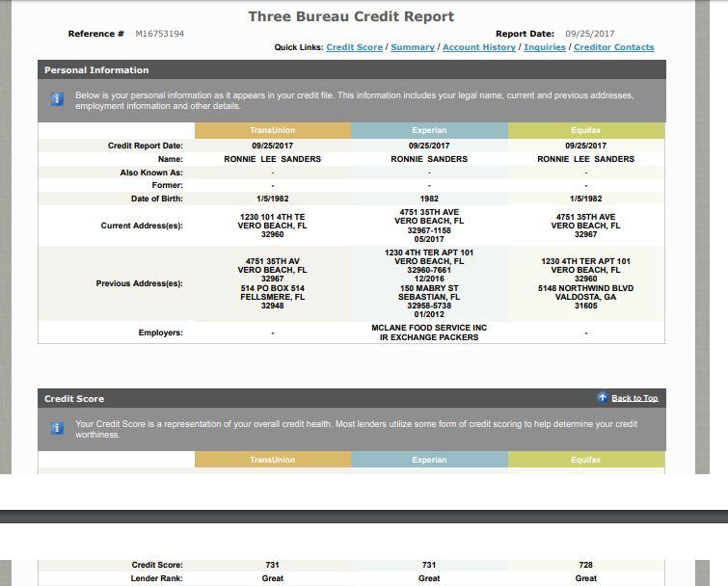
Task: Click Experian header in Personal Information table
Action: click(429, 130)
